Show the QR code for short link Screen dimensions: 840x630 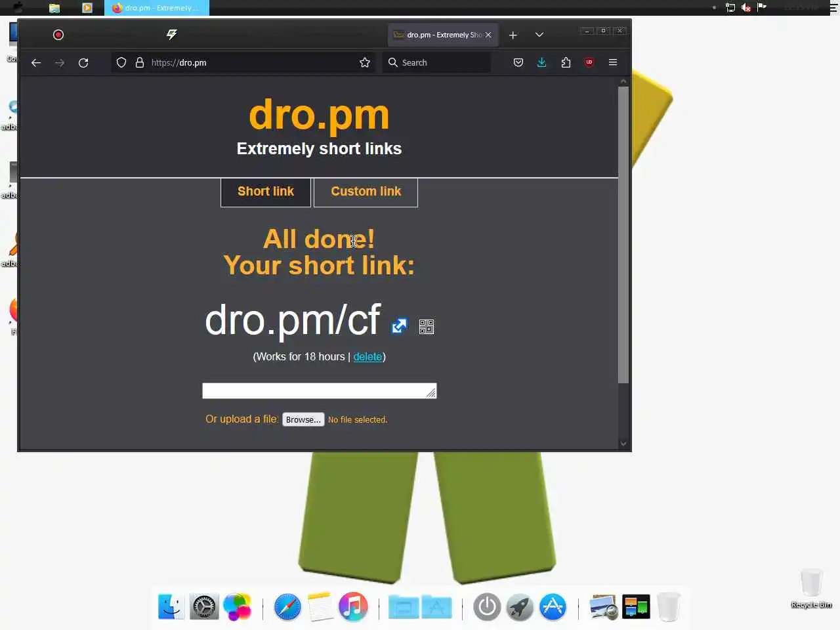tap(427, 327)
